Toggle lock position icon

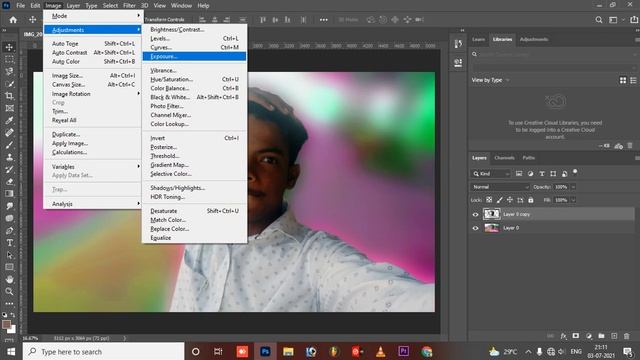[x=510, y=200]
